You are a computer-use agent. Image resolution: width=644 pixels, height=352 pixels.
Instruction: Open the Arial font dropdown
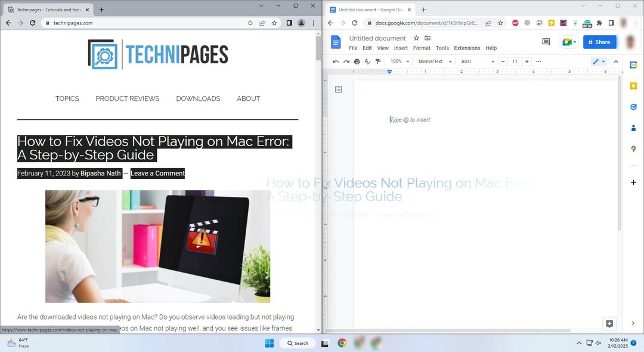click(478, 61)
